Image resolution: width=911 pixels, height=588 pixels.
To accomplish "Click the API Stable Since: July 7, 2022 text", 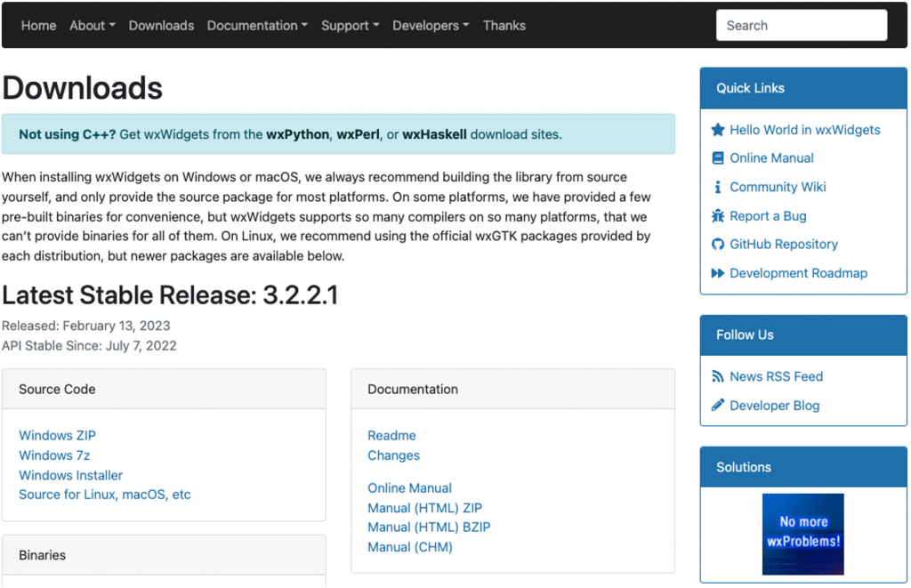I will click(89, 346).
